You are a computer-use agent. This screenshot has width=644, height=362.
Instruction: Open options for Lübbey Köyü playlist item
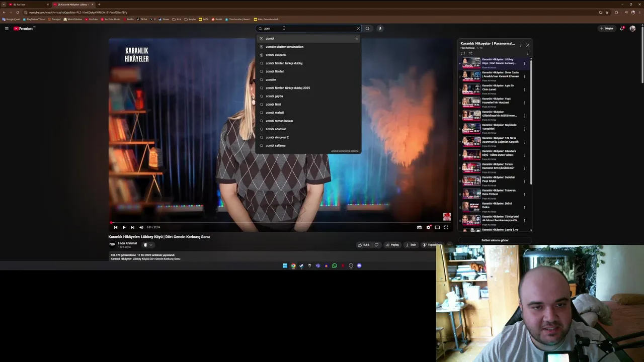pos(524,63)
